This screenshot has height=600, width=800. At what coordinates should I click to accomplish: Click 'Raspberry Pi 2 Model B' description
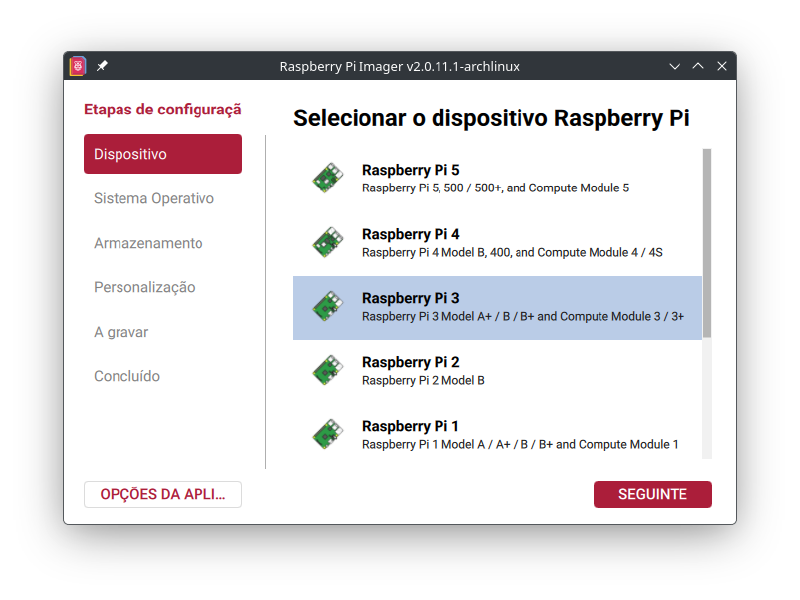click(x=423, y=381)
